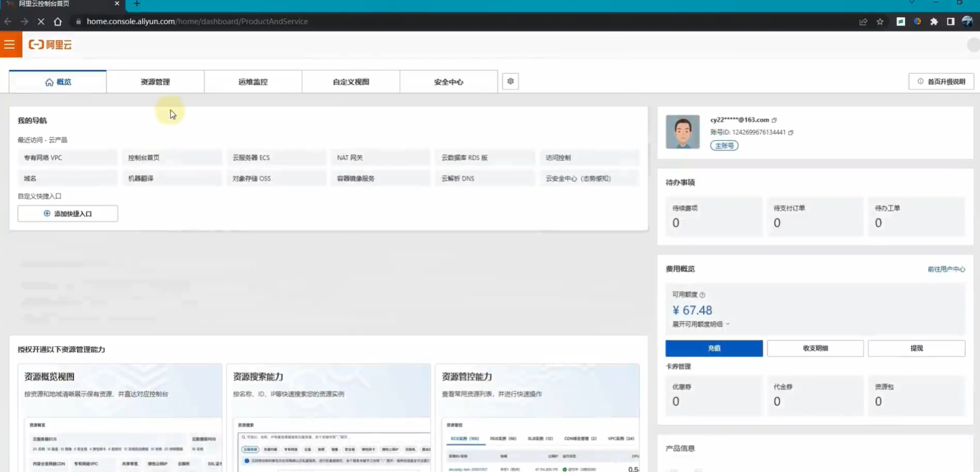Open 云数据库 RDS 版 shortcut
The height and width of the screenshot is (472, 980).
pos(485,158)
